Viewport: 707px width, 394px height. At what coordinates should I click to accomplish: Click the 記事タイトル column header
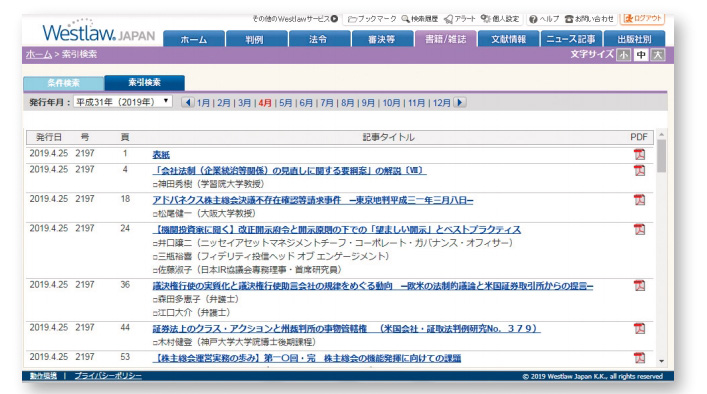tap(389, 137)
